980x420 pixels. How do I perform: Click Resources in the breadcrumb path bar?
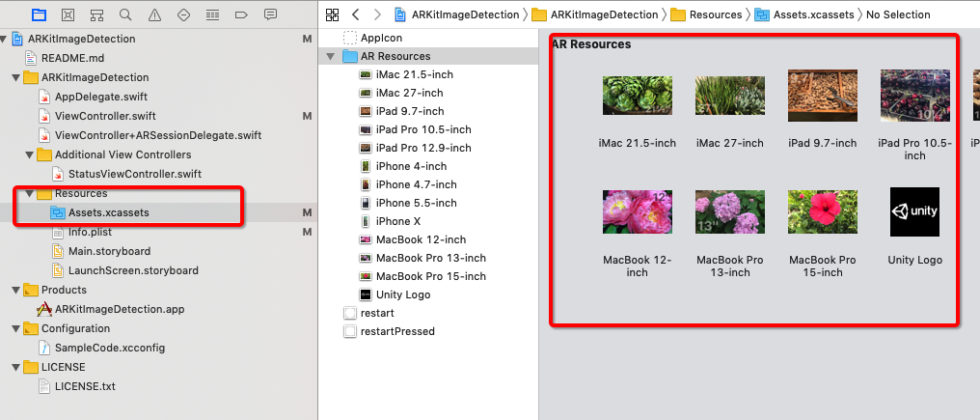coord(715,14)
